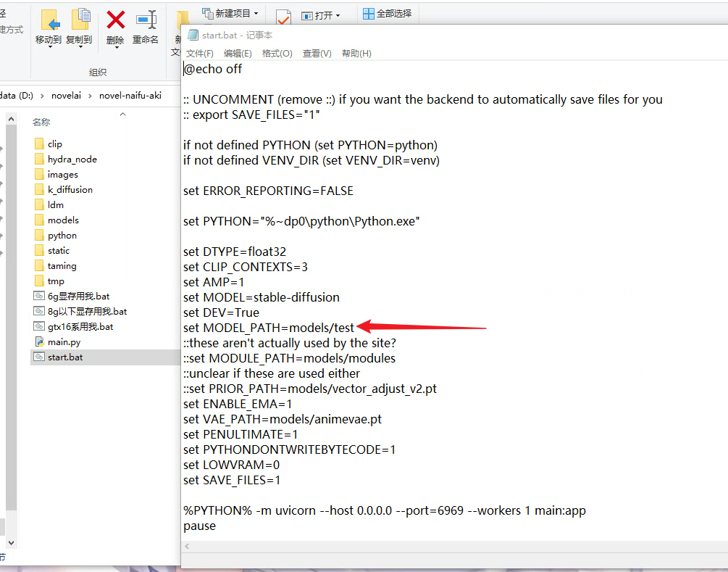Expand chevron after data (D:) breadcrumb
The width and height of the screenshot is (728, 572).
(x=42, y=96)
